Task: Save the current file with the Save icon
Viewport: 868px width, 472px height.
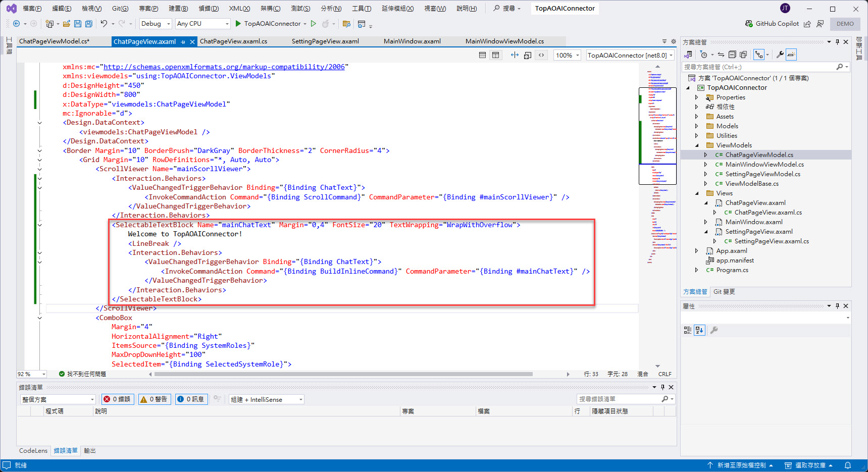Action: pos(78,24)
